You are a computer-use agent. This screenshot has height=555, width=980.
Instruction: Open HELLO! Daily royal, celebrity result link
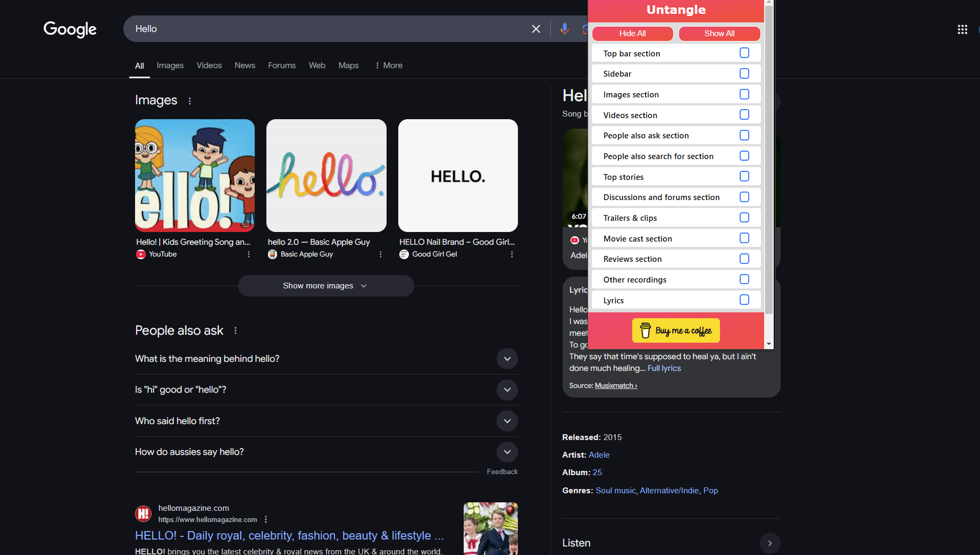click(289, 535)
